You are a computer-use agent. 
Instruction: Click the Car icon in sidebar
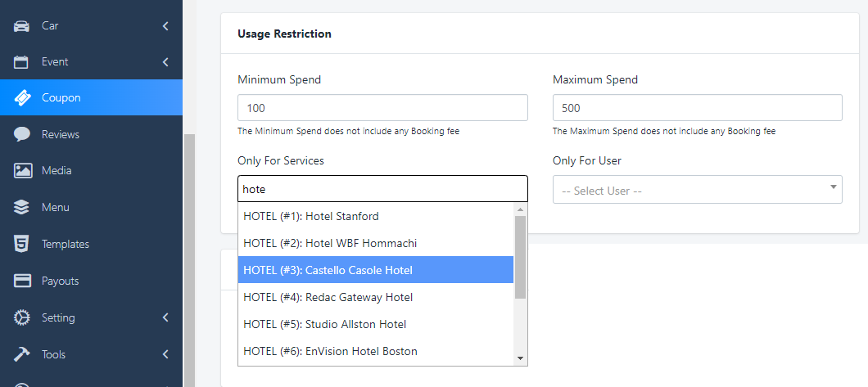22,25
